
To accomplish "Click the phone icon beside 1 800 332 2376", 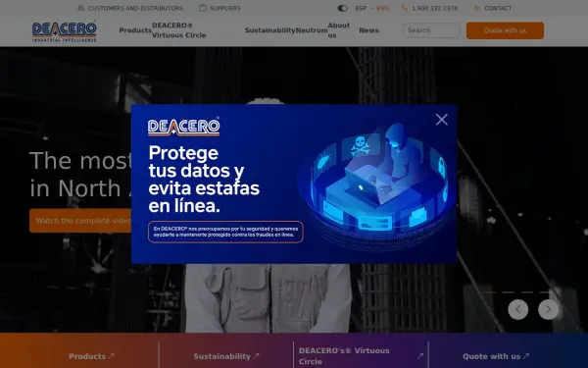I will [x=404, y=8].
